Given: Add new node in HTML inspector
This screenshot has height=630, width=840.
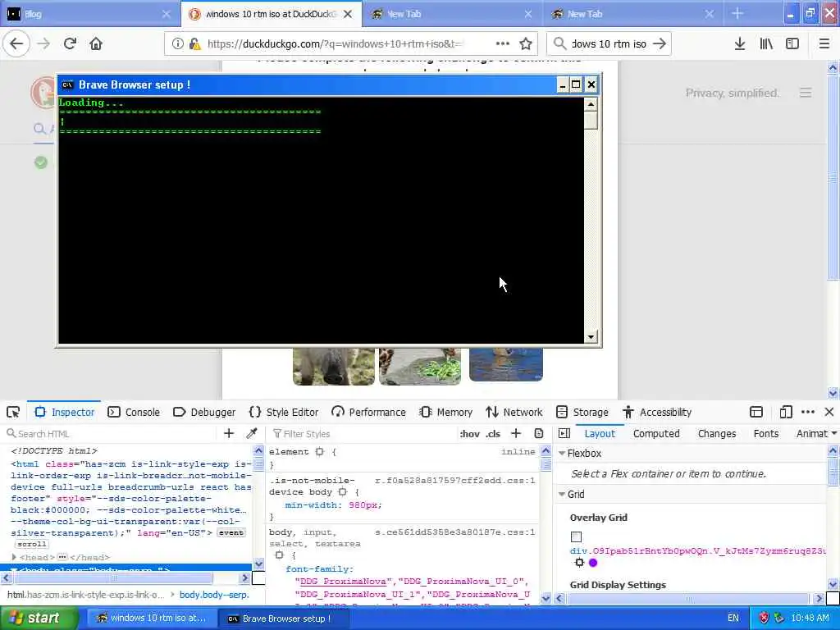Looking at the screenshot, I should point(229,433).
